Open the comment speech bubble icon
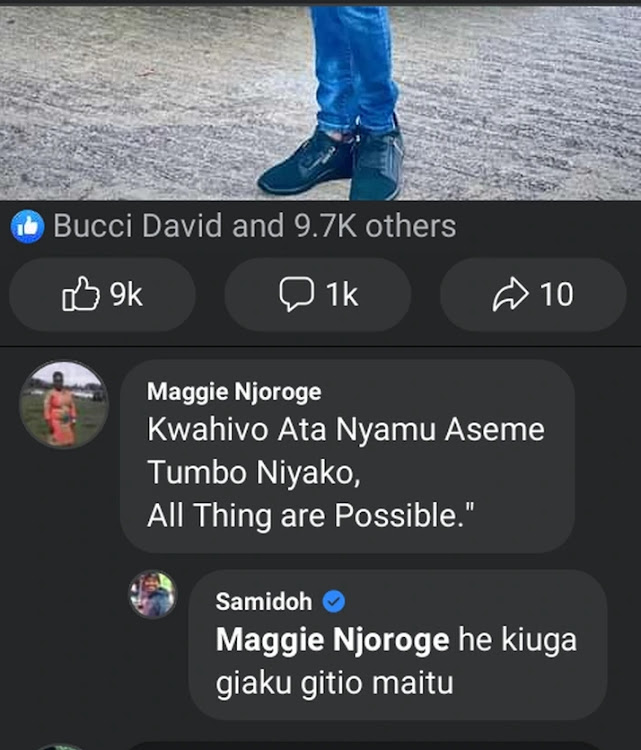The image size is (641, 750). point(297,294)
